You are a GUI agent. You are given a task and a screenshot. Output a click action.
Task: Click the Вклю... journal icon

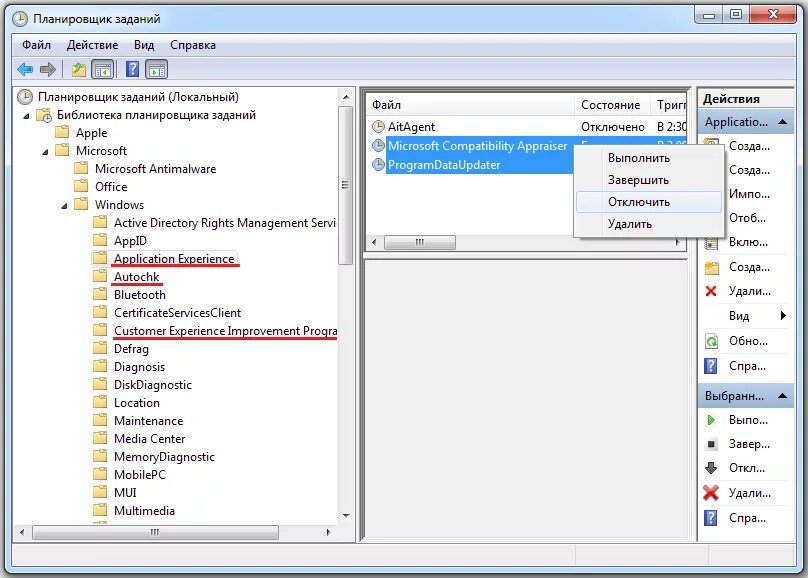click(711, 243)
